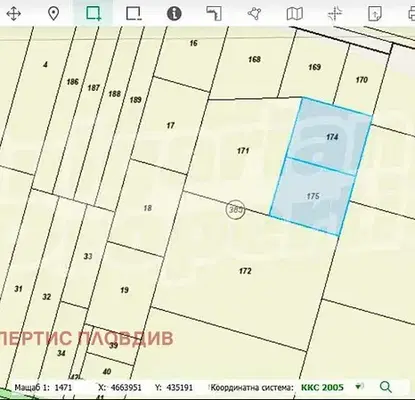Choose the add rectangle selection tool
Viewport: 415px width, 400px height.
pyautogui.click(x=93, y=14)
